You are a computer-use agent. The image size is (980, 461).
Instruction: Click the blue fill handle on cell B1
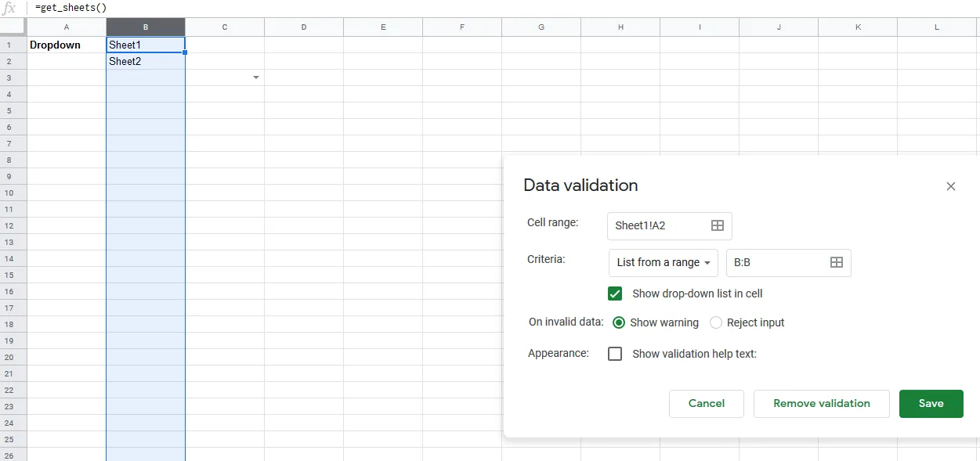pos(185,52)
